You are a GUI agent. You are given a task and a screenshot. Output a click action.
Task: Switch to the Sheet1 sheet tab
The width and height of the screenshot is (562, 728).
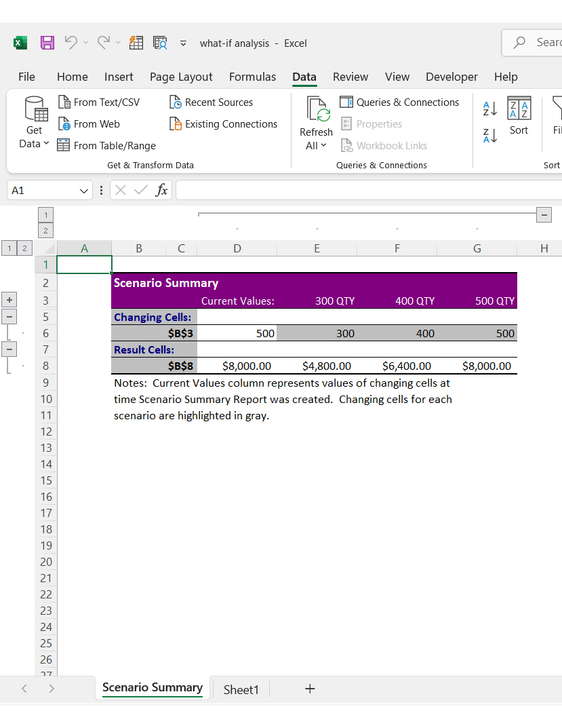pos(241,689)
